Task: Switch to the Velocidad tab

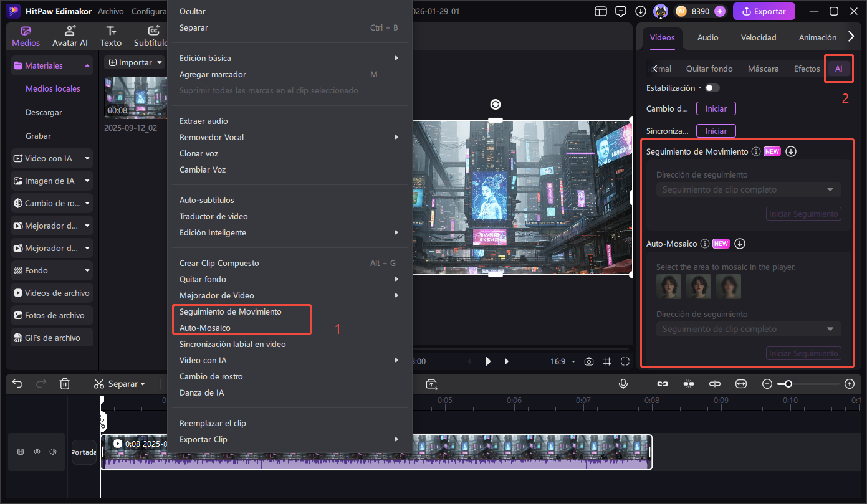Action: pyautogui.click(x=758, y=37)
